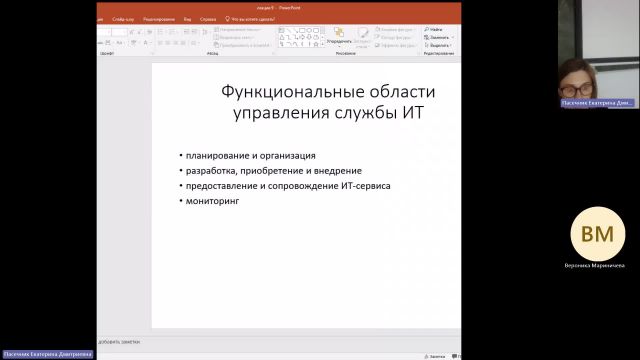Viewport: 640px width, 360px height.
Task: Click the 'Вероника Мариничева' participant name
Action: [595, 265]
